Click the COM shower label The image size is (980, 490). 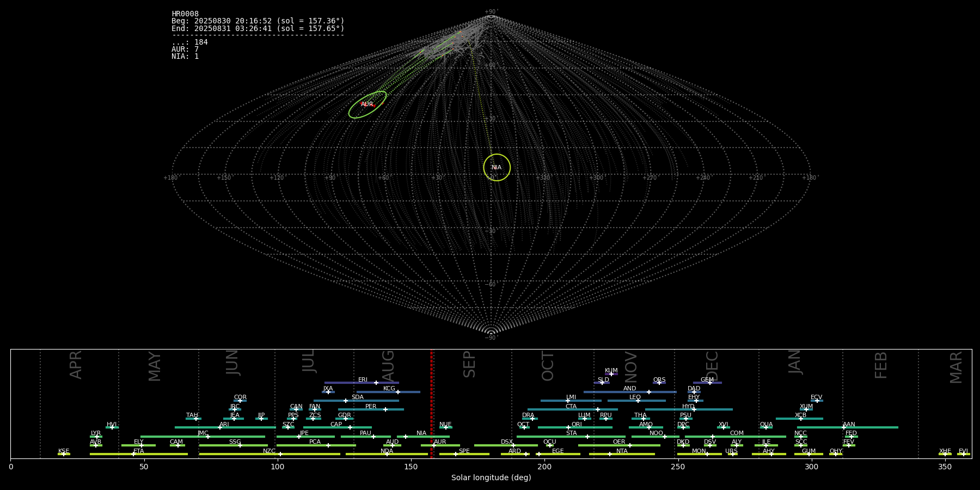tap(737, 433)
